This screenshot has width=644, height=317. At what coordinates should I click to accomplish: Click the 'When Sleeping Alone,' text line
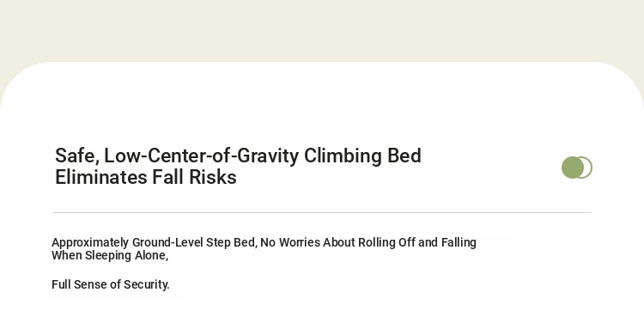click(110, 256)
